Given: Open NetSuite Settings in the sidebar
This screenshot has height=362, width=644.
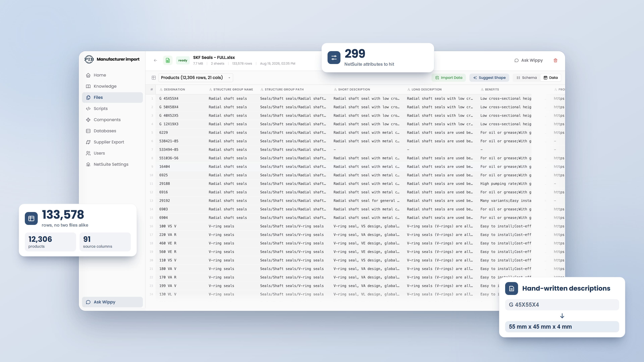Looking at the screenshot, I should pos(112,164).
